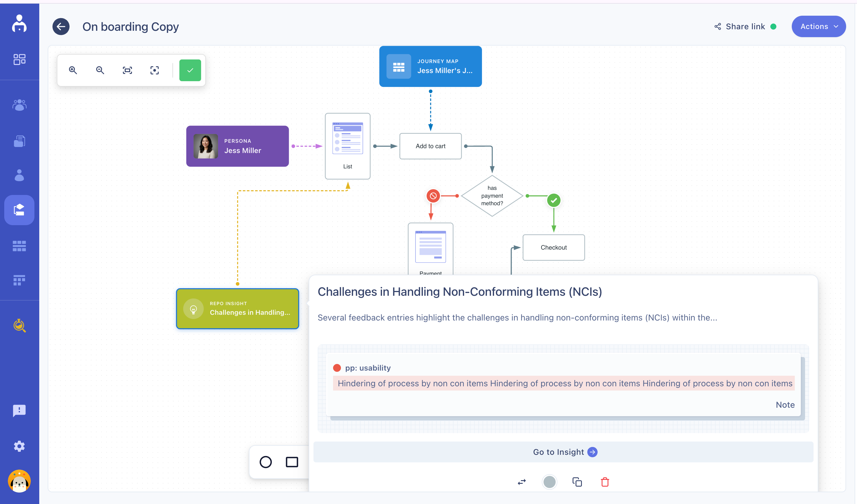Click the zoom in magnifier icon
The image size is (857, 504).
(73, 70)
